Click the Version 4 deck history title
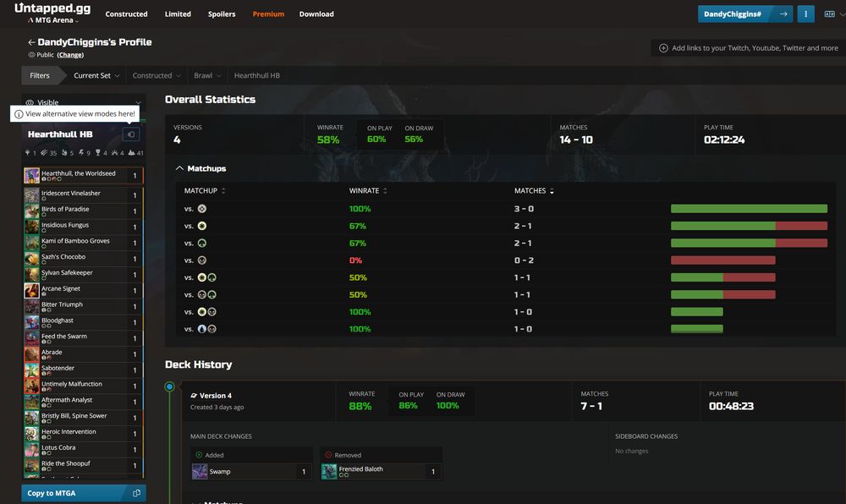 point(215,396)
